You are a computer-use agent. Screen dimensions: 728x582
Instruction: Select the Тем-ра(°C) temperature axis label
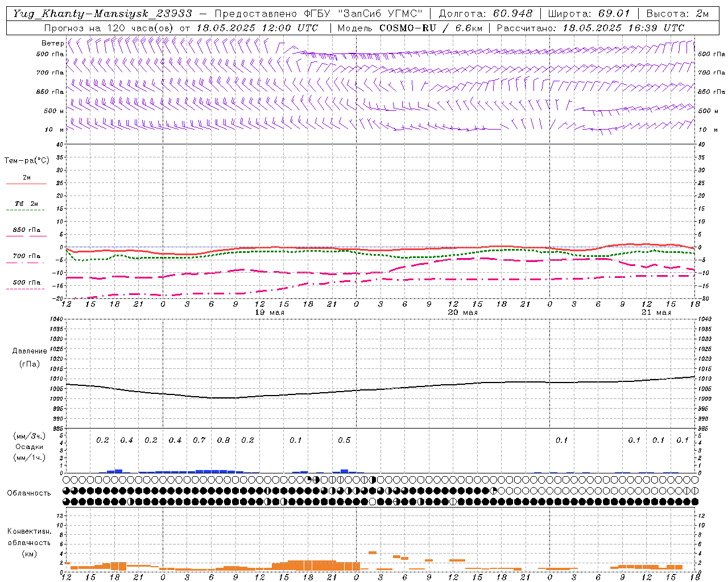click(x=27, y=161)
